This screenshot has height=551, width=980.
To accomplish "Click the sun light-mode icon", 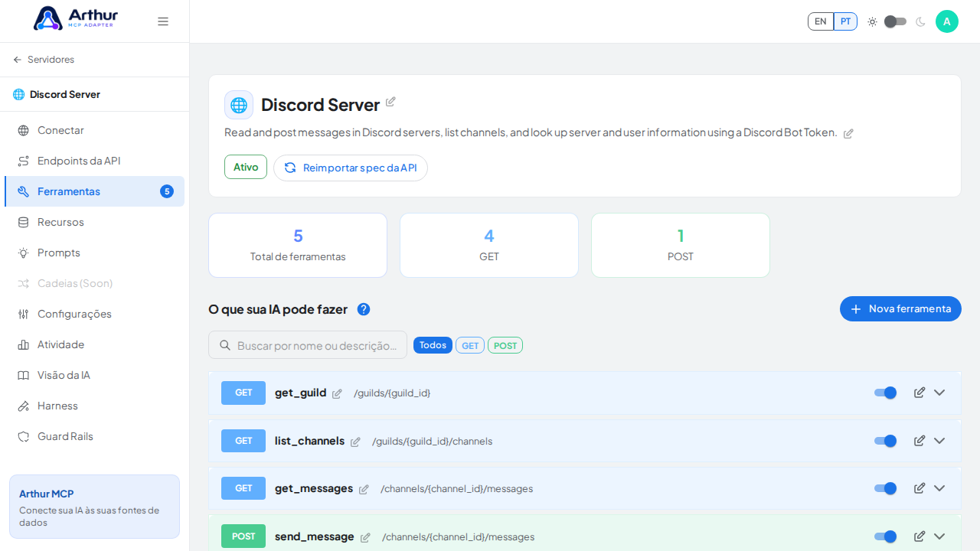I will 872,21.
